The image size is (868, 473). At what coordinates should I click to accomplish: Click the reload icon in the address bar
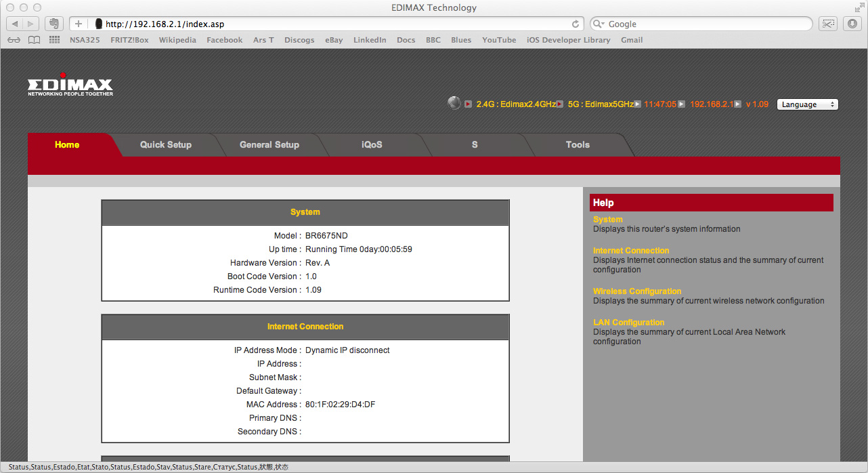pos(576,24)
